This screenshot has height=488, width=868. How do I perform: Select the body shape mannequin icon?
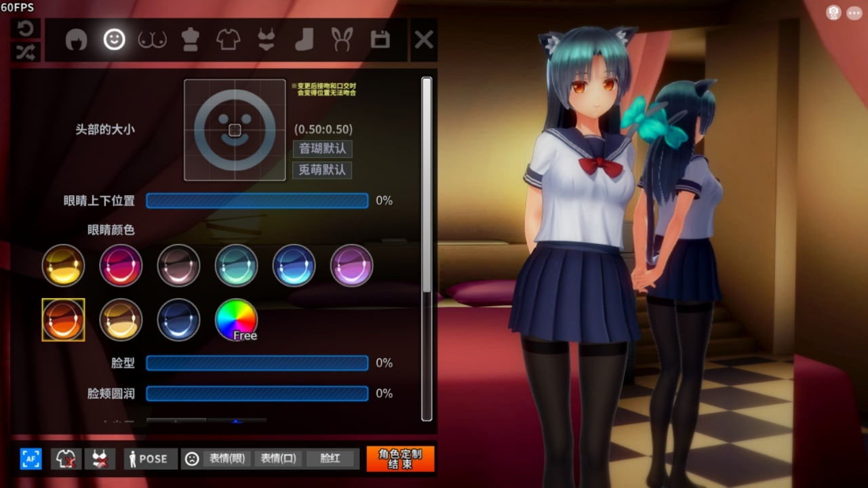[190, 39]
